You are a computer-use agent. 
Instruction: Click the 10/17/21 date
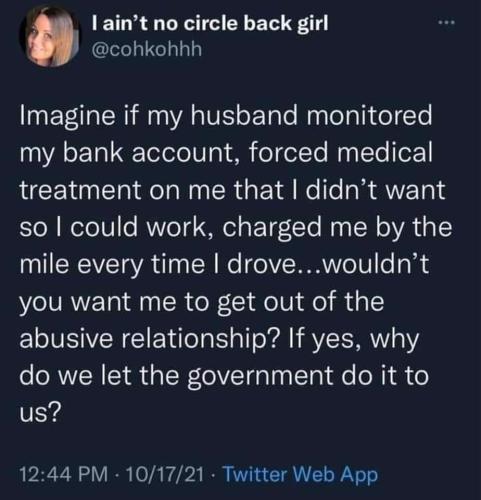(x=165, y=474)
